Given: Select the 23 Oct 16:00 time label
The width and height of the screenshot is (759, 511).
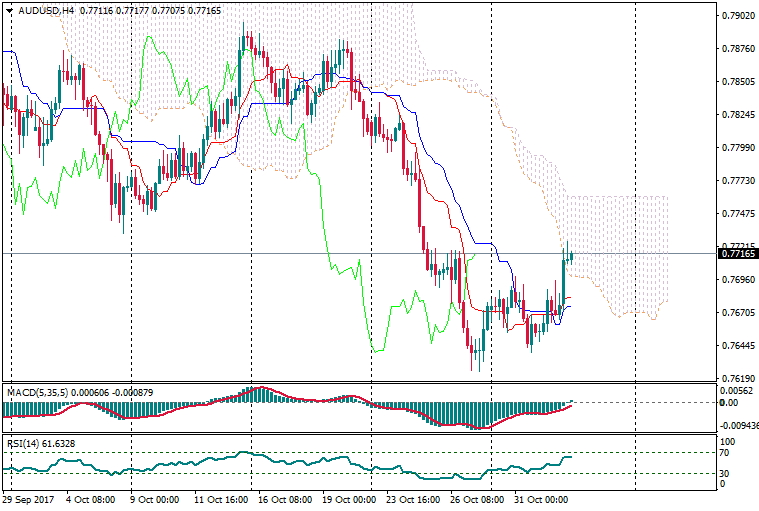Looking at the screenshot, I should click(414, 498).
